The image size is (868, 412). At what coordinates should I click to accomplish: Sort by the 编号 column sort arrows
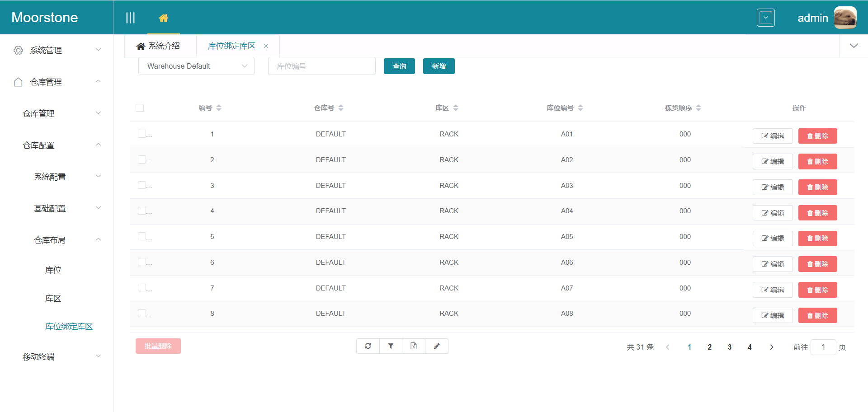[x=219, y=108]
